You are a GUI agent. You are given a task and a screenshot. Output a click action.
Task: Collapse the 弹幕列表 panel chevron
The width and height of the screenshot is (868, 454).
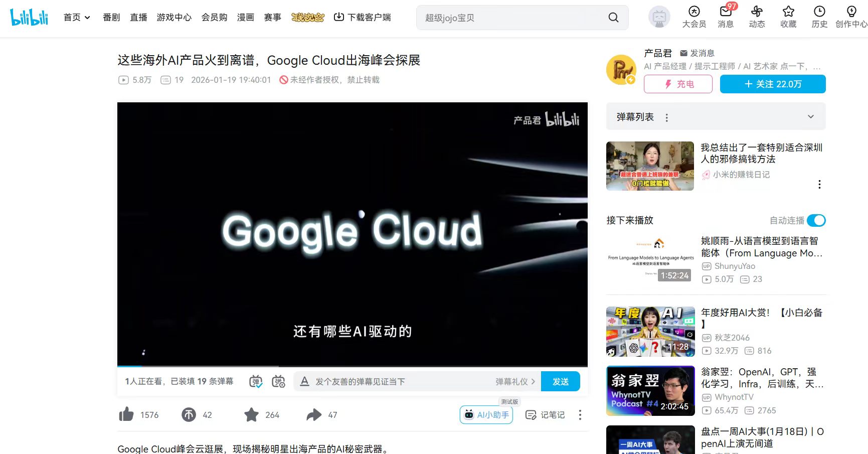point(811,116)
